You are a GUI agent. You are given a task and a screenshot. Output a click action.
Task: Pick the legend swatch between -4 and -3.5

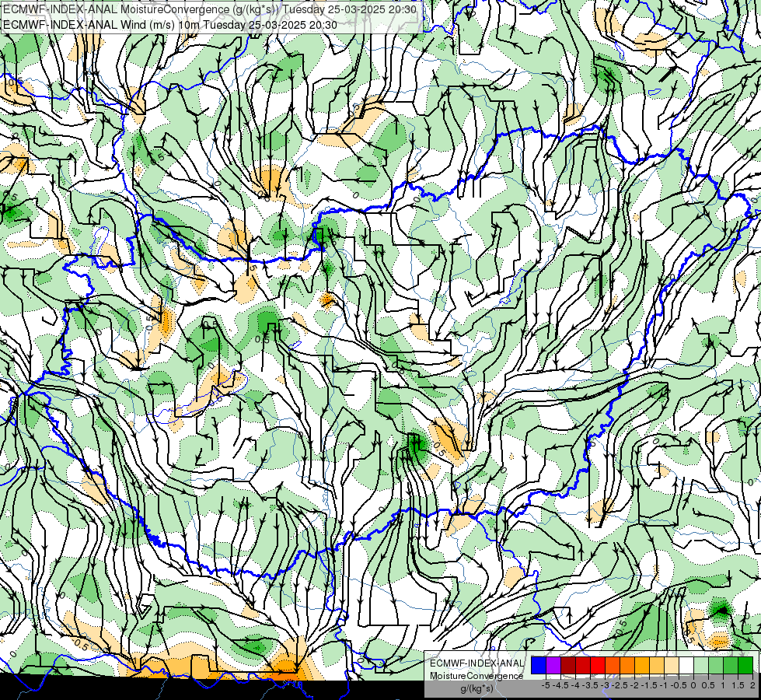pos(583,666)
